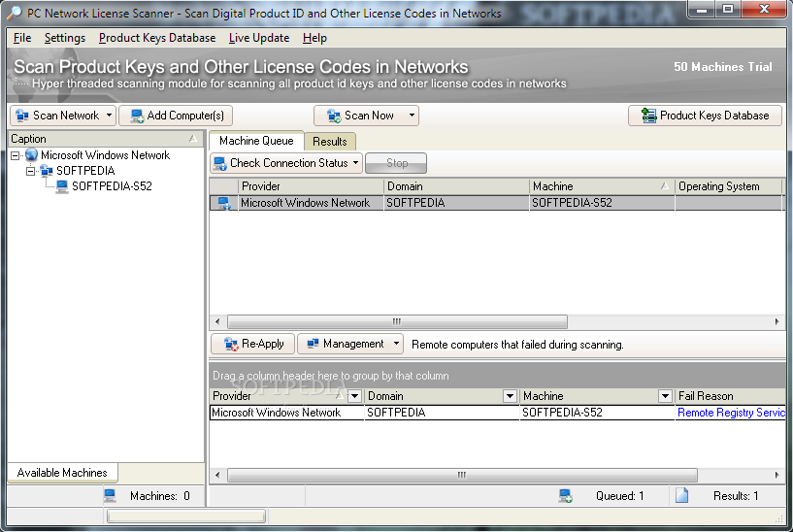Open the Remote Registry Service fail reason link

[x=731, y=413]
